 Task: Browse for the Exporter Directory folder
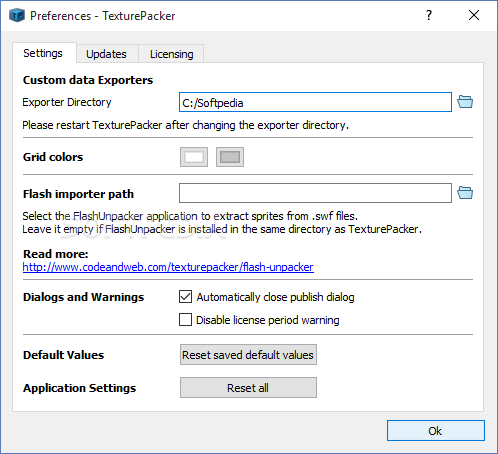point(465,102)
